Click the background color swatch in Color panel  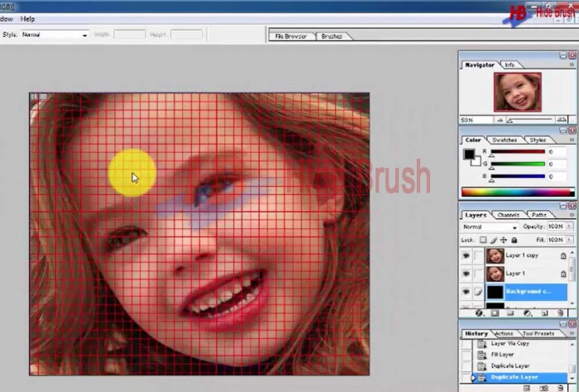[x=476, y=161]
